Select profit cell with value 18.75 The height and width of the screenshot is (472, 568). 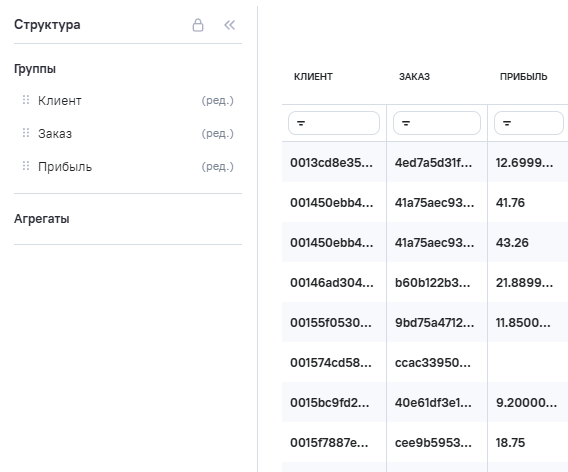click(528, 442)
